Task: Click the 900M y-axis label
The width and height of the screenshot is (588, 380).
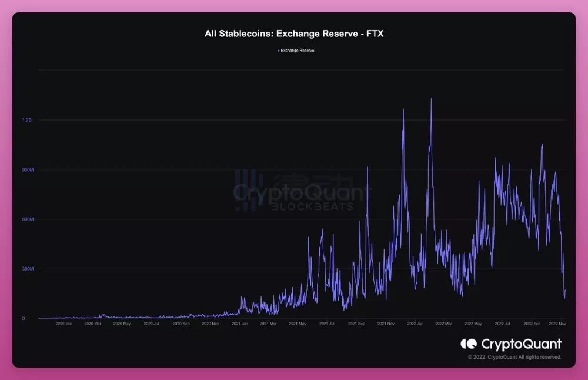Action: 28,170
